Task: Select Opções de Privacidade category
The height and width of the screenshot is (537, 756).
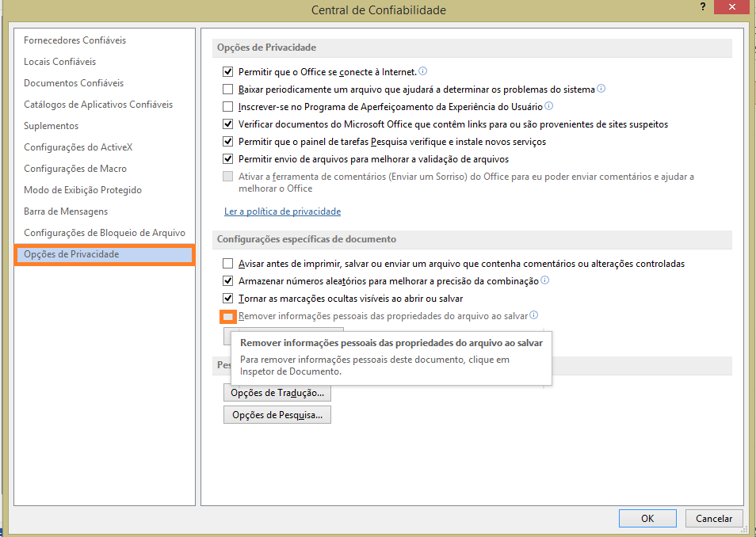Action: tap(105, 254)
